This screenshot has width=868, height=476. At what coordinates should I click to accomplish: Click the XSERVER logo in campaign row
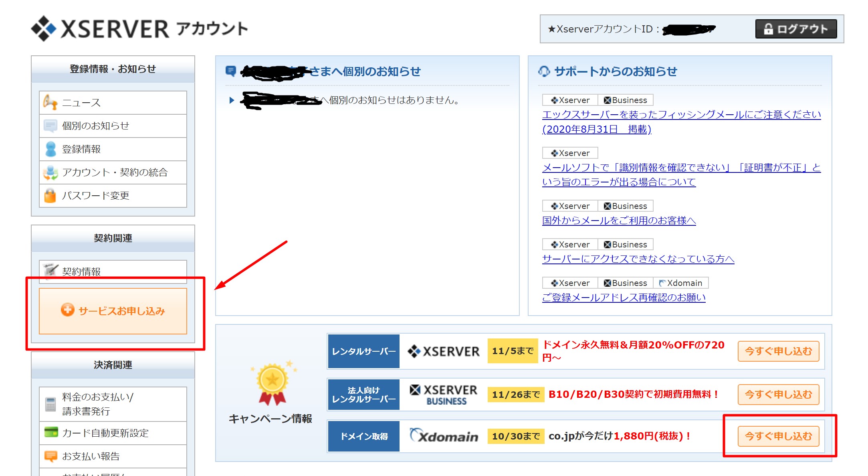tap(443, 351)
